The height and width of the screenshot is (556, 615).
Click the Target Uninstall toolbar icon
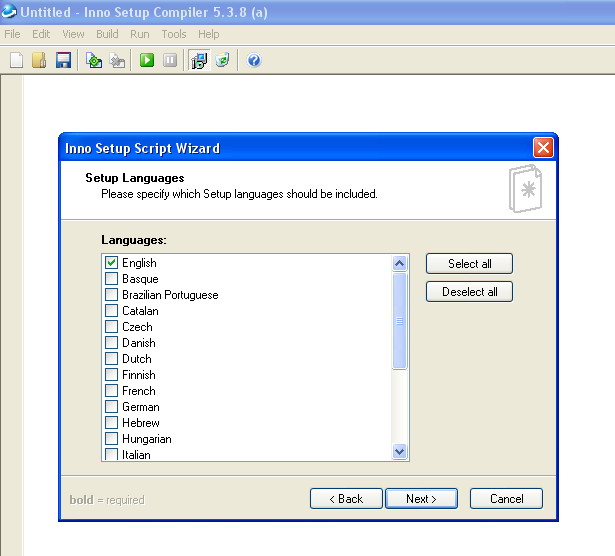coord(222,60)
